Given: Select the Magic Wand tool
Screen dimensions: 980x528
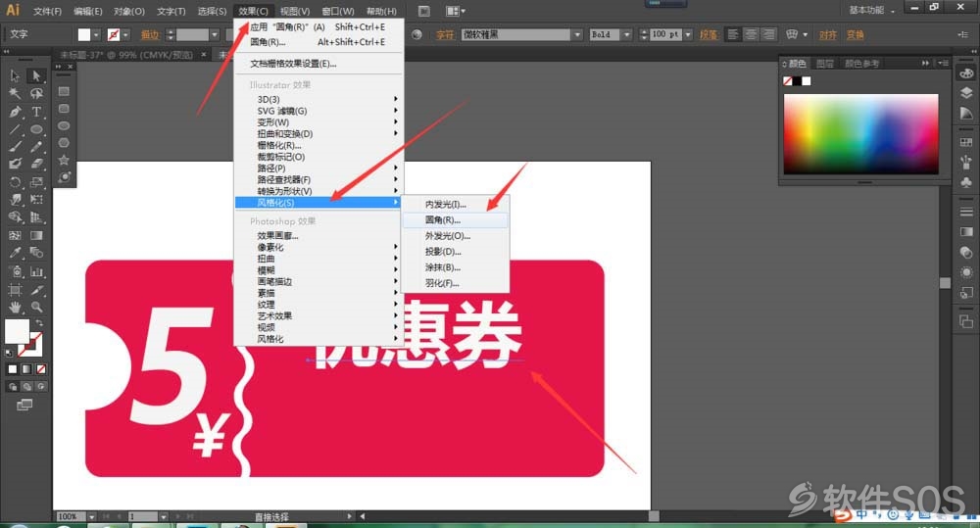Looking at the screenshot, I should [15, 93].
